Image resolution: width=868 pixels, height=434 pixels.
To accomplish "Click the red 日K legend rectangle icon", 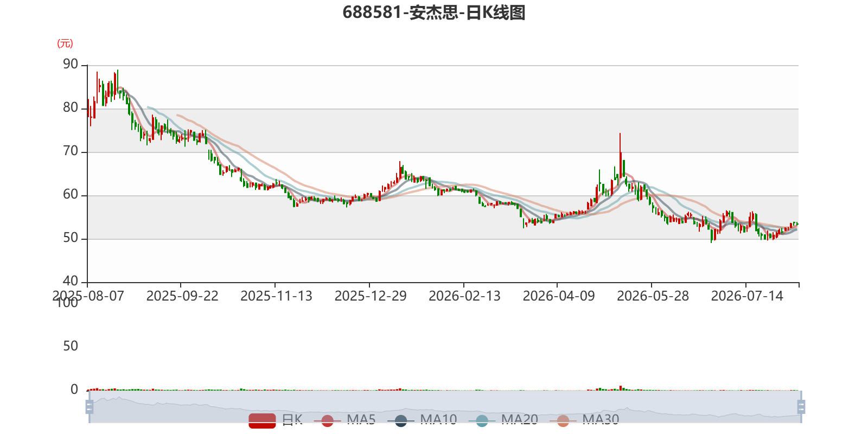I will tap(262, 420).
